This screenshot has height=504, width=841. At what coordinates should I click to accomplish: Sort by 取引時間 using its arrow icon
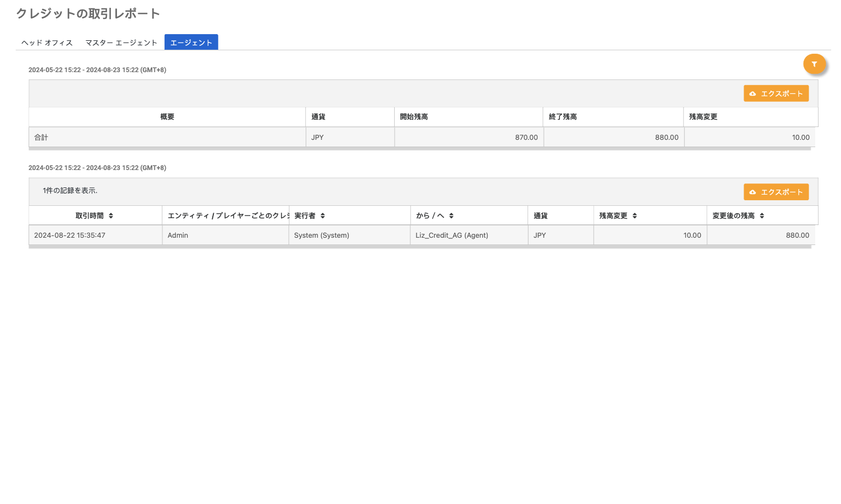point(111,216)
